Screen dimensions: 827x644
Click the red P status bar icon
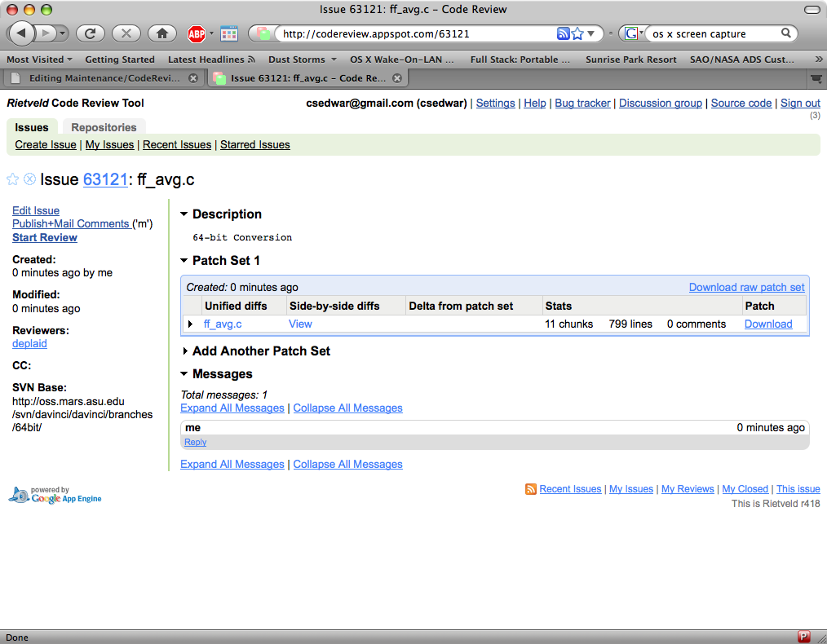point(804,637)
